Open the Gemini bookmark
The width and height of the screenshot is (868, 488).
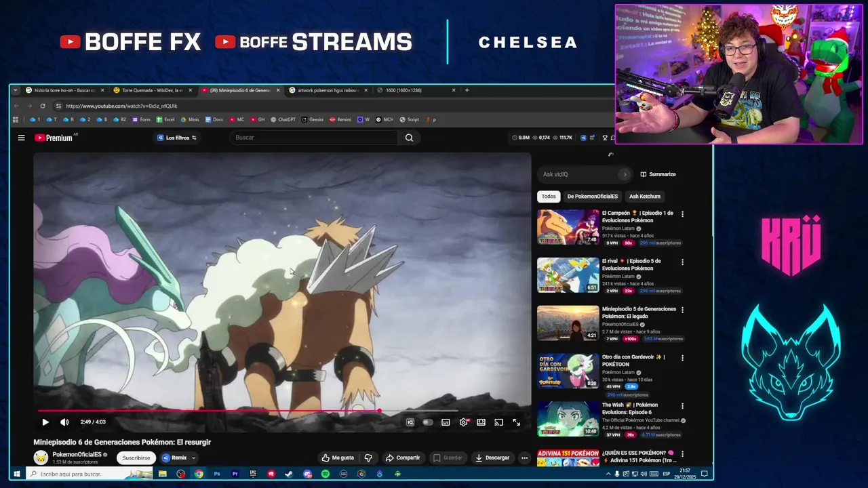[312, 119]
